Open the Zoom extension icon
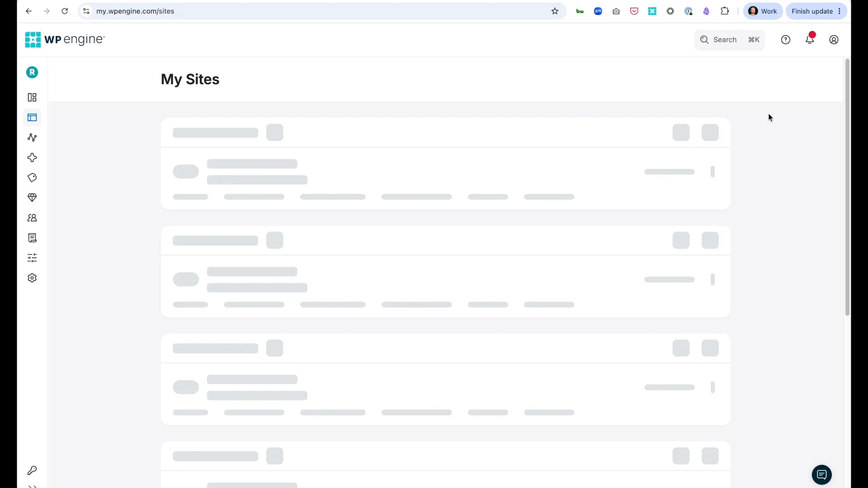Screen dimensions: 868x488 tap(598, 11)
